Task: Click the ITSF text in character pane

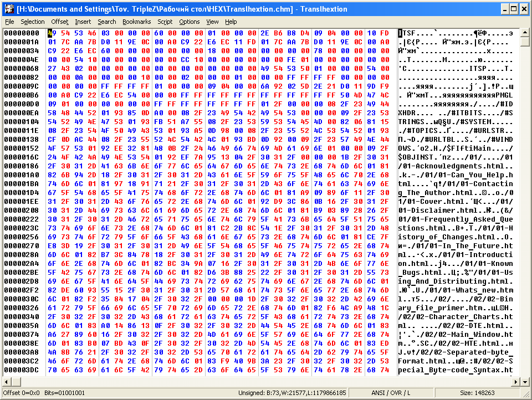Action: [406, 33]
